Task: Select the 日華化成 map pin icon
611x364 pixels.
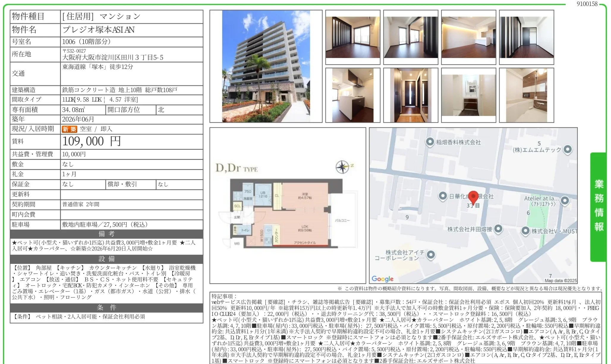Action: tap(443, 196)
